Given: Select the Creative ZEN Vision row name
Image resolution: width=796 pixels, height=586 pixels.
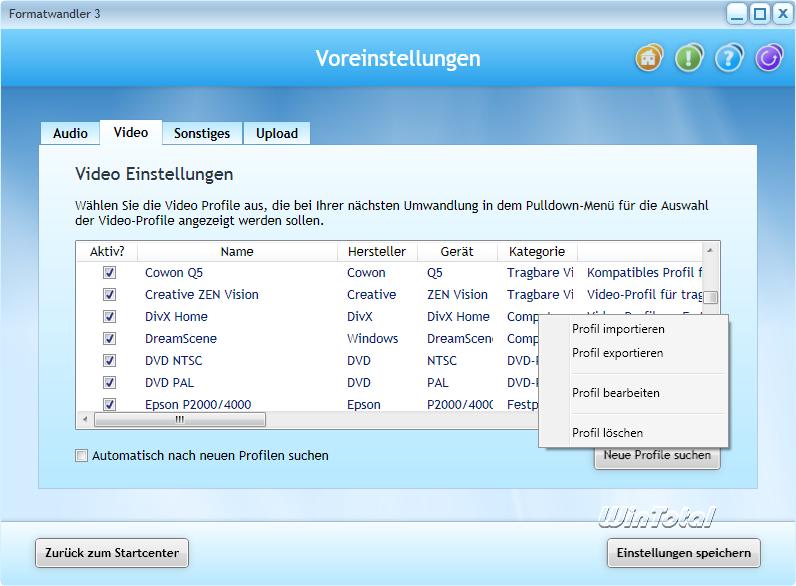Looking at the screenshot, I should point(202,295).
